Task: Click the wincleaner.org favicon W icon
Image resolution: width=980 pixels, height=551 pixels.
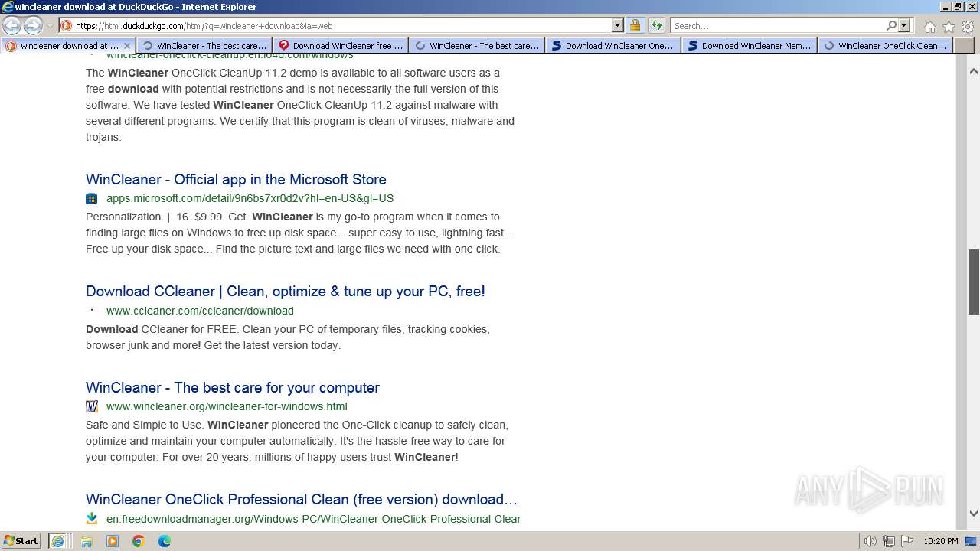Action: pyautogui.click(x=92, y=406)
